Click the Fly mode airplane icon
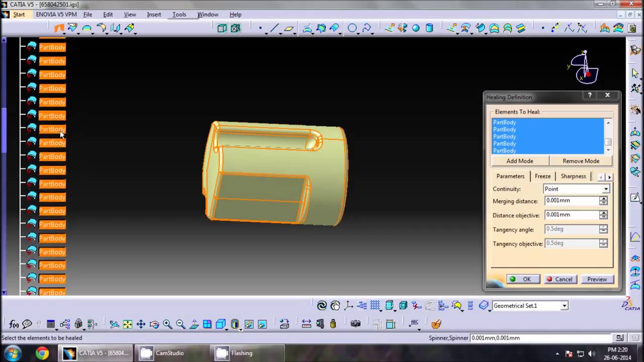This screenshot has height=362, width=644. (114, 324)
